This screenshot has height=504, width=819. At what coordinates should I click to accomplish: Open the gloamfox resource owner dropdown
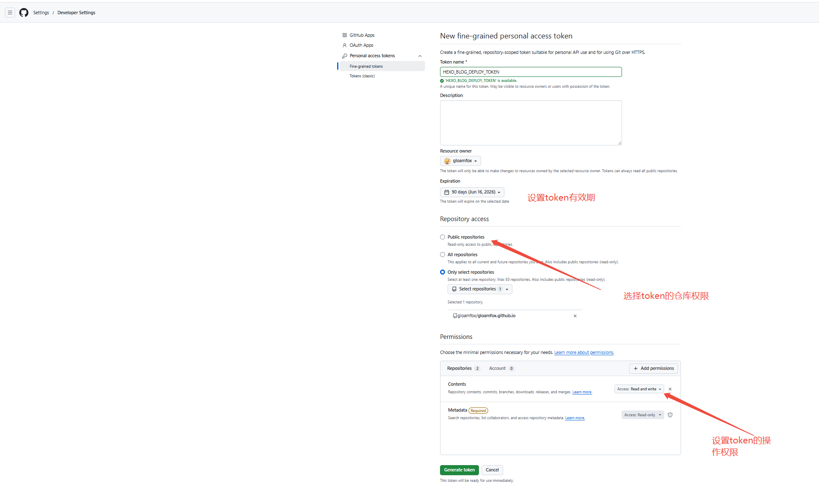tap(461, 161)
